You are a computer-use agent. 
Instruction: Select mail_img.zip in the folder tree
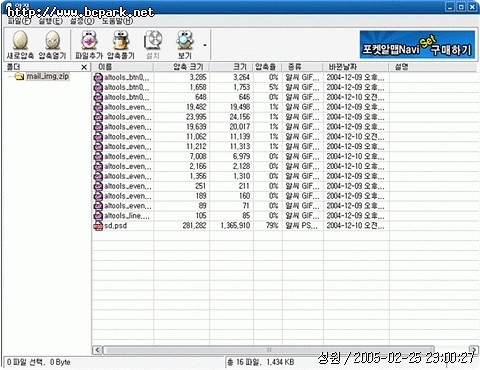[48, 76]
